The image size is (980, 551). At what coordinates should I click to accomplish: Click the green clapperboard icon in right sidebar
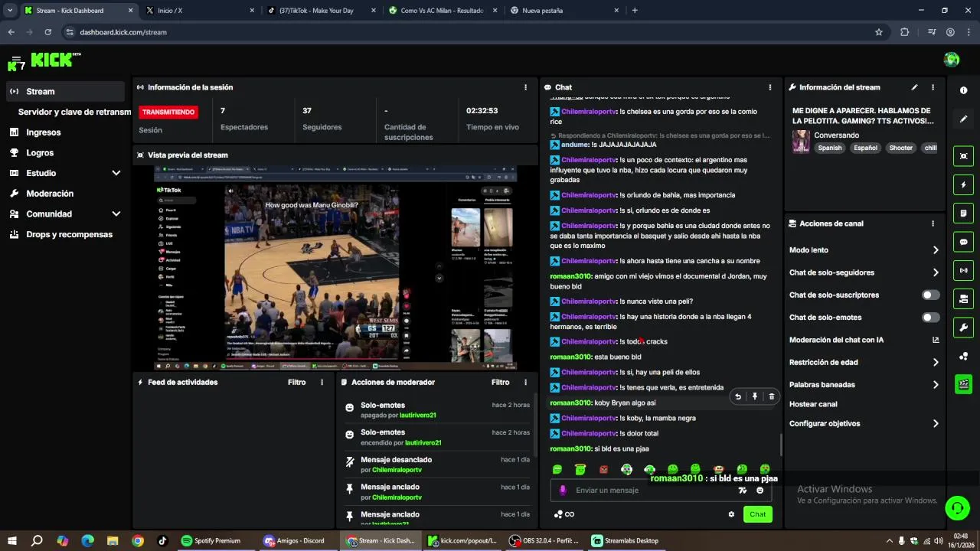(x=963, y=384)
